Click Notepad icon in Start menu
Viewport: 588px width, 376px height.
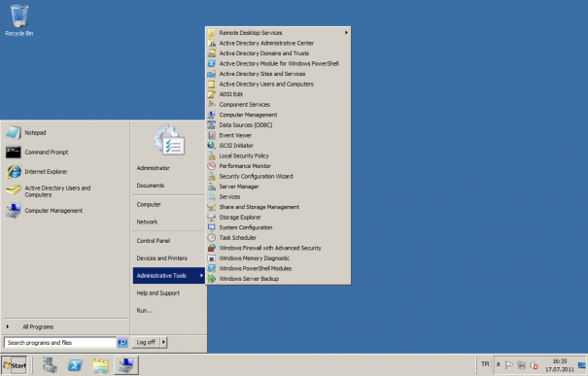(x=14, y=133)
